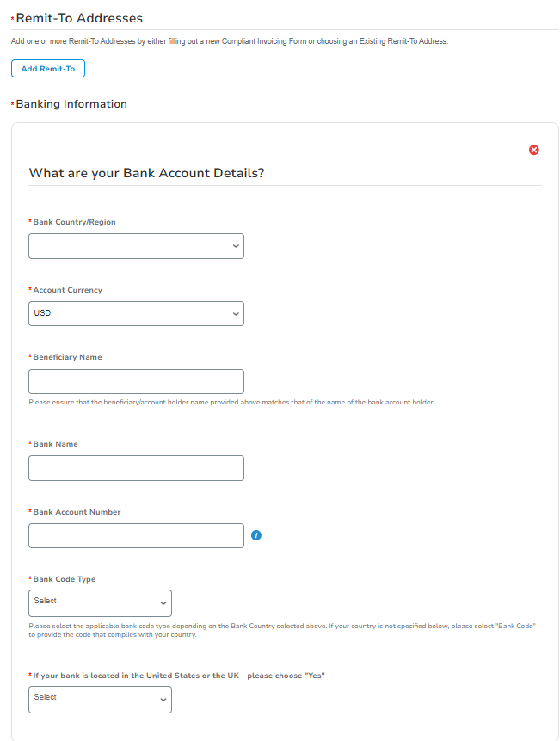Click the "Bank Account Number" label text
This screenshot has height=741, width=560.
(77, 512)
